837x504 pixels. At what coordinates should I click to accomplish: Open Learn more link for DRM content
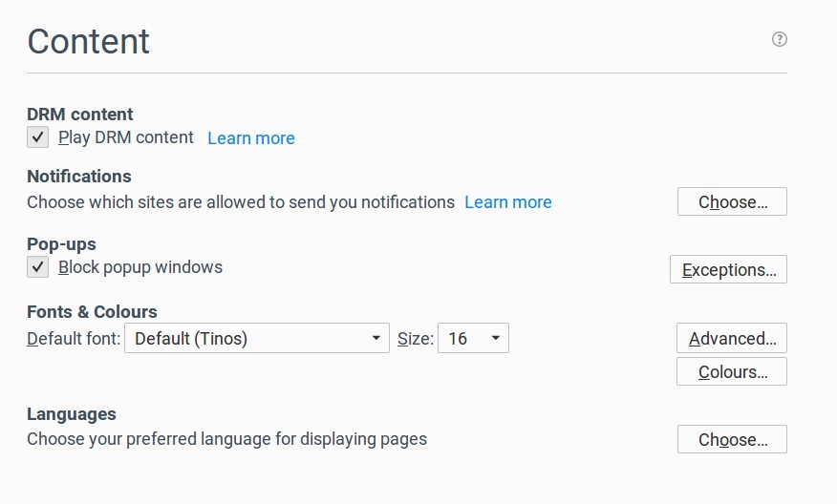click(x=251, y=138)
